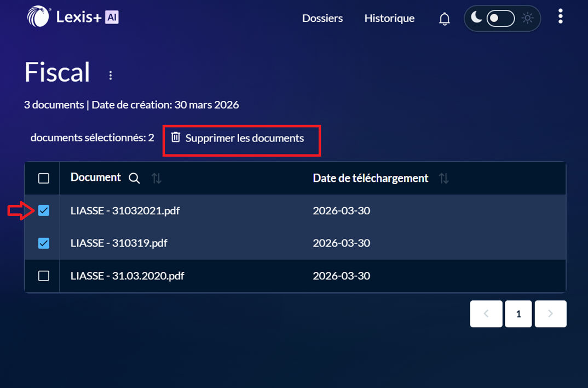588x388 pixels.
Task: Sort by Date de téléchargement arrows
Action: (443, 178)
